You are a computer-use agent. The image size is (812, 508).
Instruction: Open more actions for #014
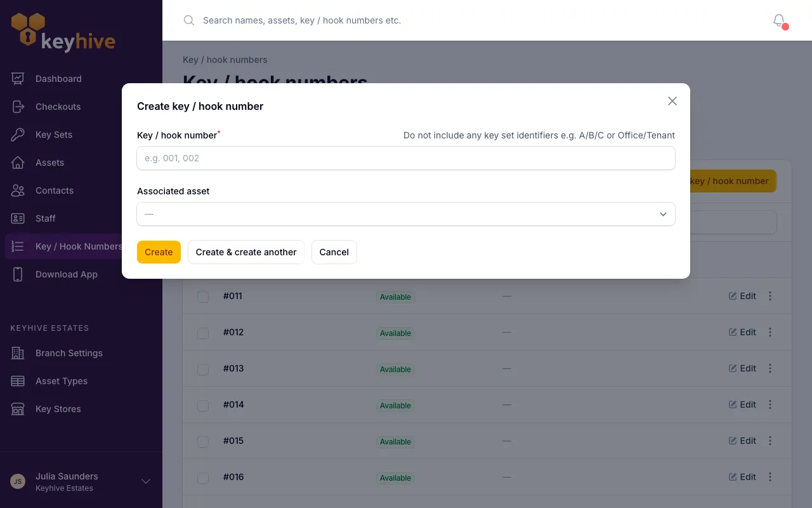click(770, 404)
